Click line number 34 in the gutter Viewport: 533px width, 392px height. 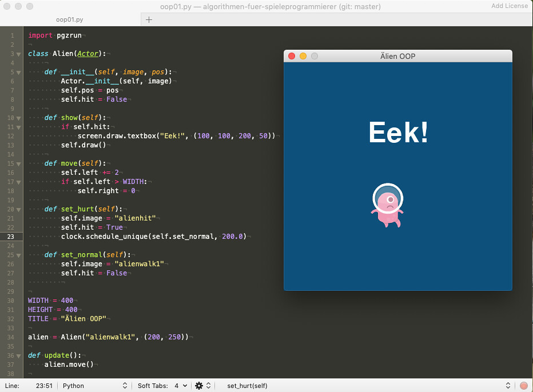point(10,337)
